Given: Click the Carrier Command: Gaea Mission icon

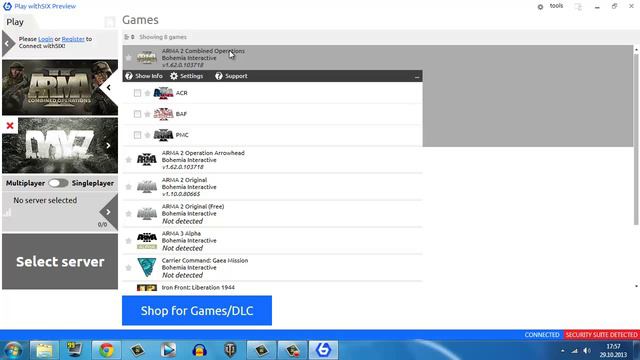Looking at the screenshot, I should tap(147, 267).
